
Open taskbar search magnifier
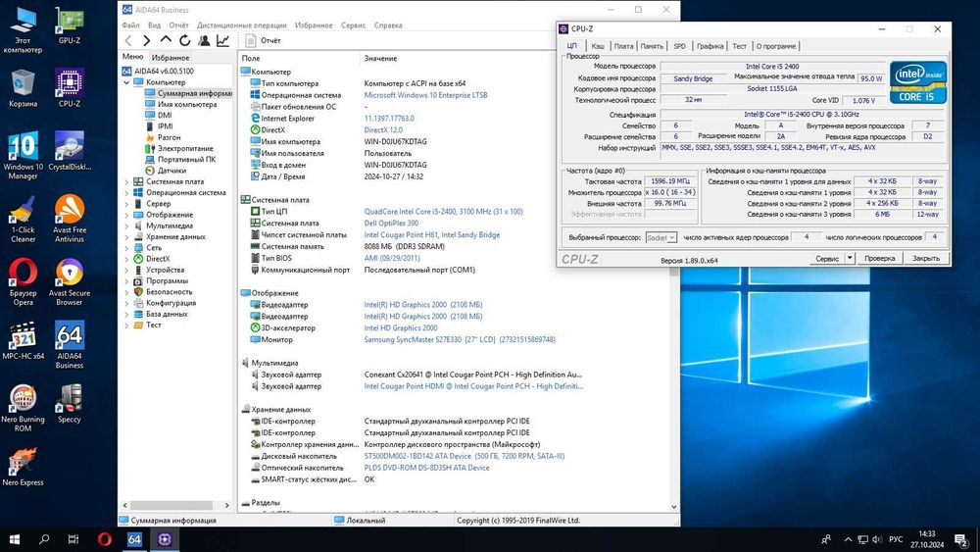click(44, 539)
